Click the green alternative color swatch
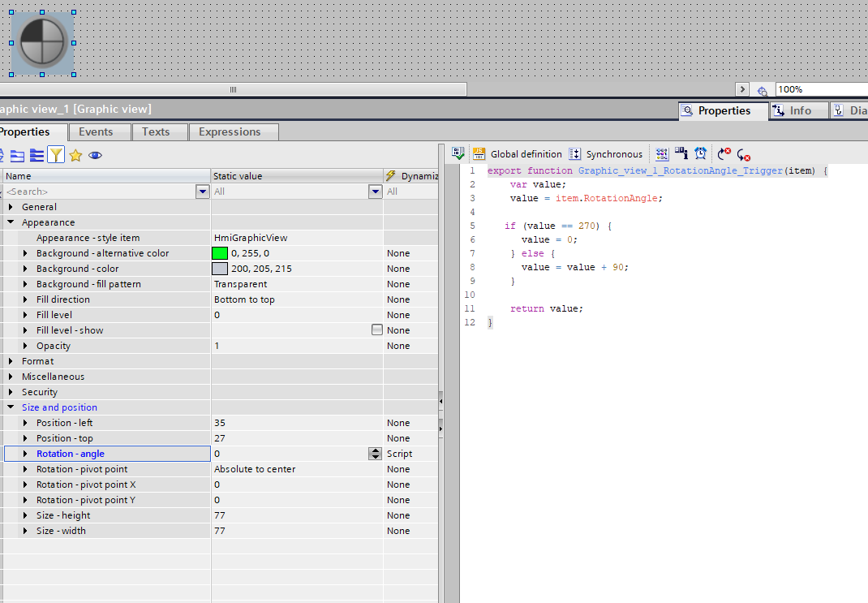 tap(220, 253)
